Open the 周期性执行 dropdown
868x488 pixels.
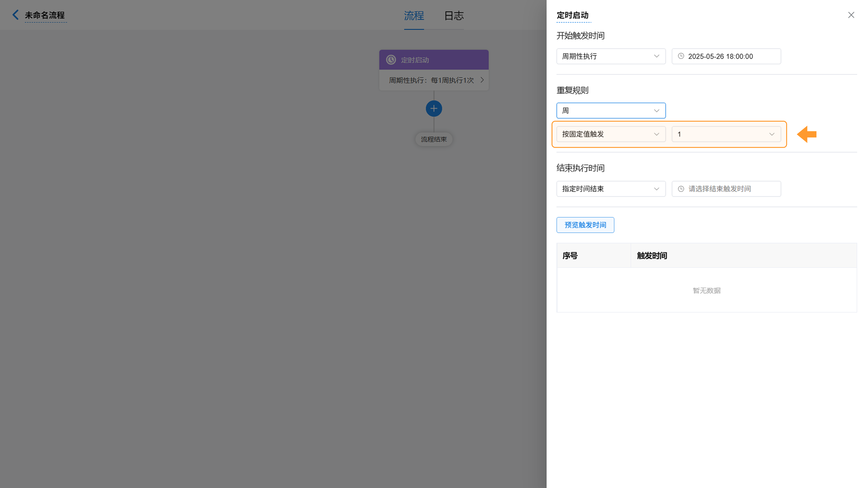pyautogui.click(x=611, y=56)
